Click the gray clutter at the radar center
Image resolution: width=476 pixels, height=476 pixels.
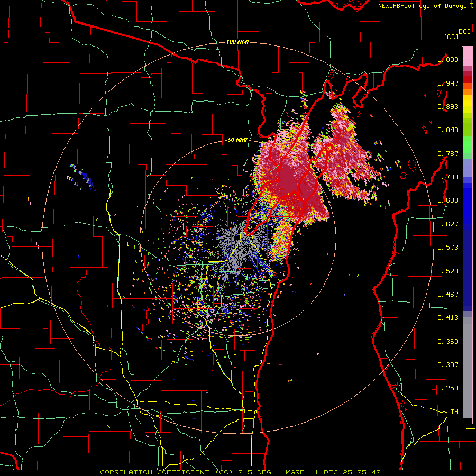pyautogui.click(x=240, y=243)
